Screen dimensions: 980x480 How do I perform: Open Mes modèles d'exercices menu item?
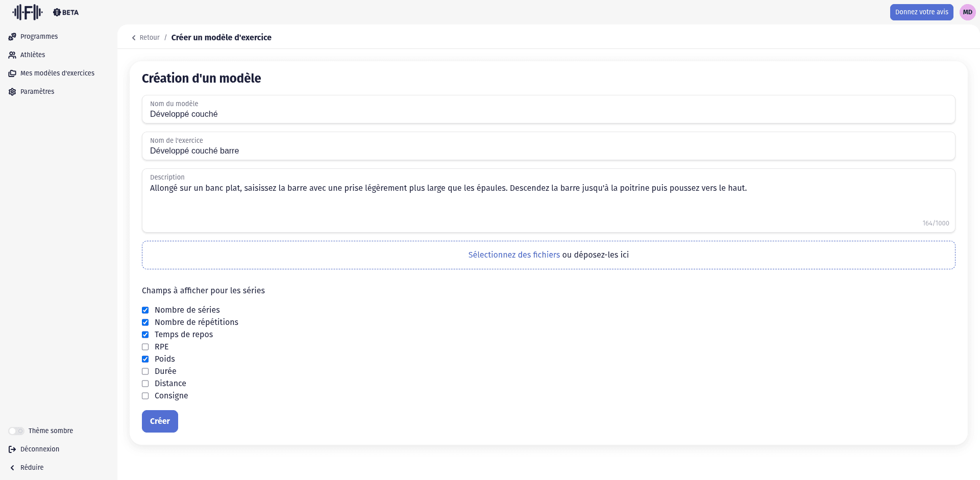click(x=57, y=73)
